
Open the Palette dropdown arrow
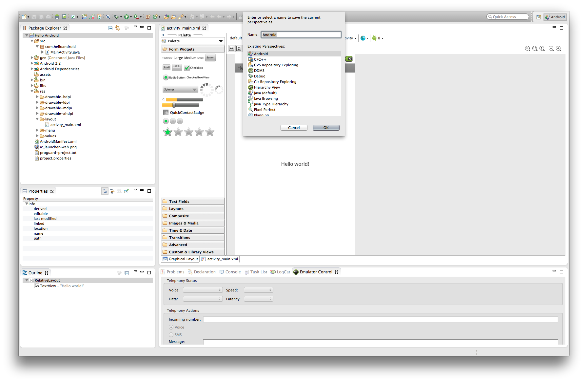(221, 41)
